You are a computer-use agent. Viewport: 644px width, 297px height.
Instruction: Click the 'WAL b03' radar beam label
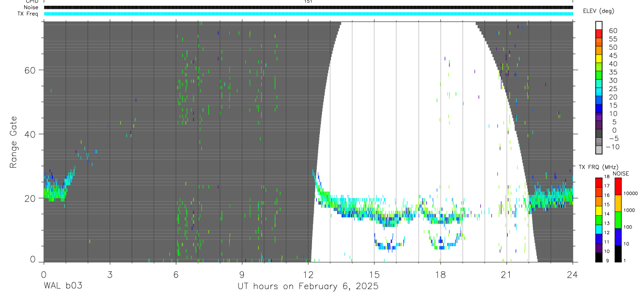click(x=63, y=286)
